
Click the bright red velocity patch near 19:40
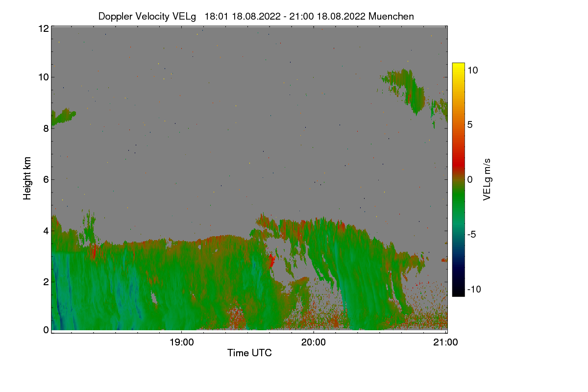point(272,261)
